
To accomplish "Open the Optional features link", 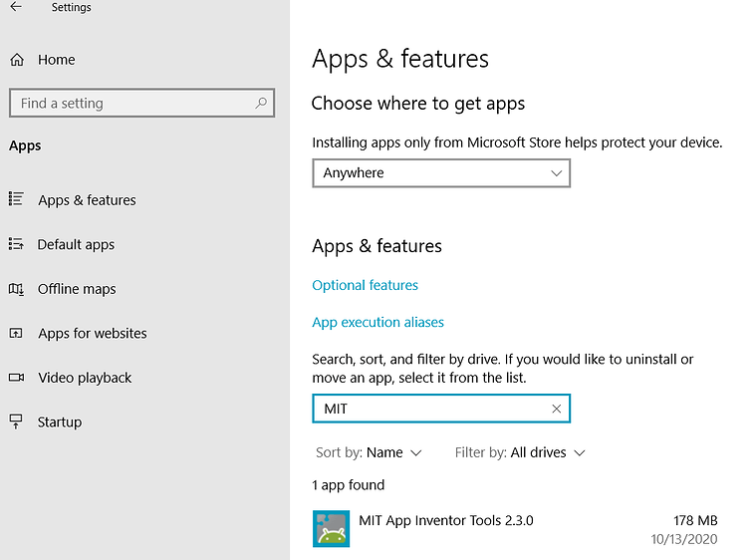I will click(x=365, y=285).
